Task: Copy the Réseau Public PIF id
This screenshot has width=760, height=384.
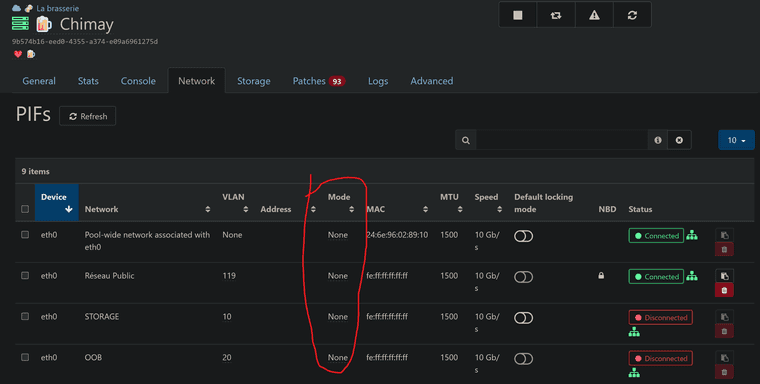Action: [725, 276]
